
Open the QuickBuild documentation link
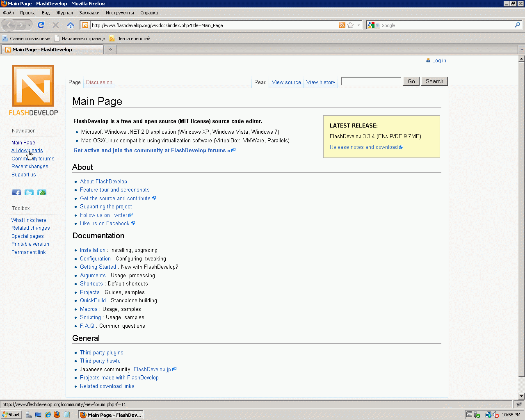pyautogui.click(x=93, y=301)
